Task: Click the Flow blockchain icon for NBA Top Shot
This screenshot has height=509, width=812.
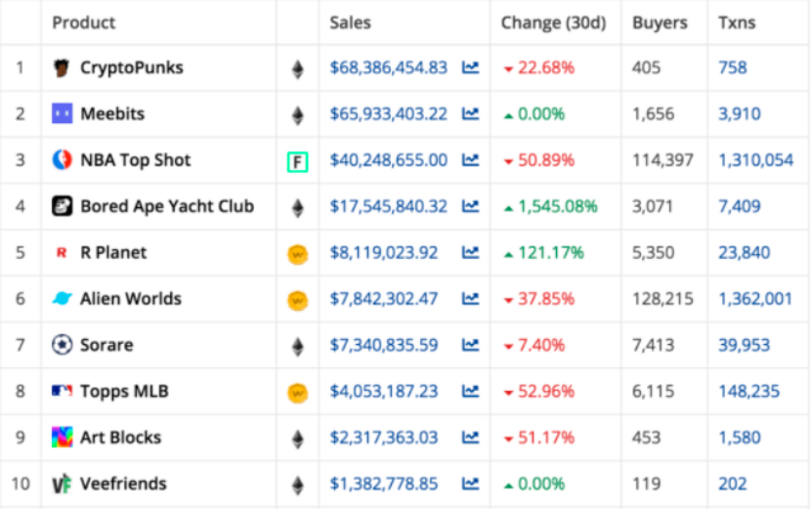Action: point(298,162)
